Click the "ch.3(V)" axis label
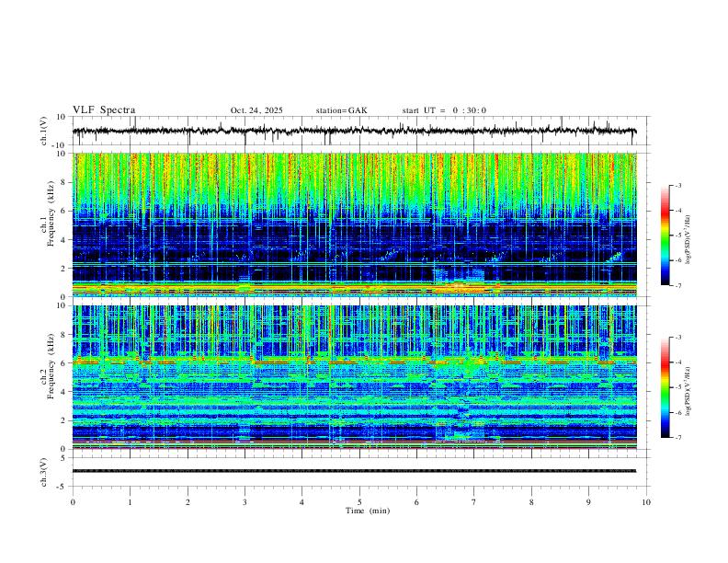Screen dimensions: 728x563 coord(44,473)
